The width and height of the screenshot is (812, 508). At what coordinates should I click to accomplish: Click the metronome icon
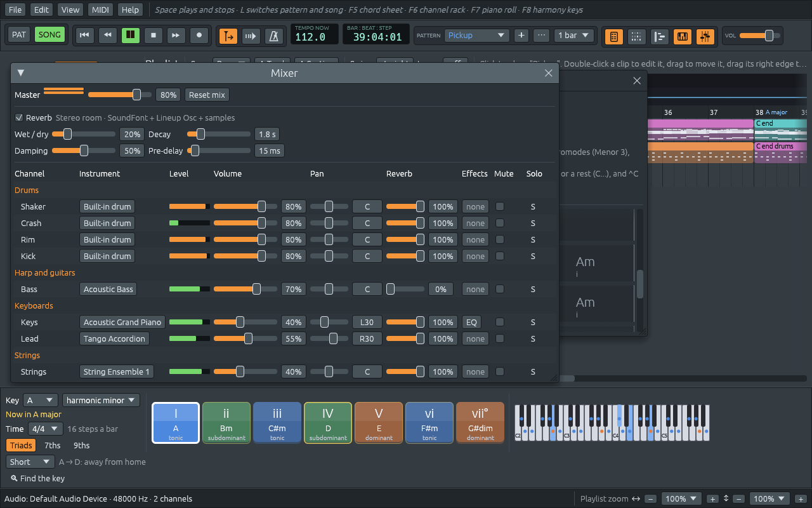[x=274, y=36]
